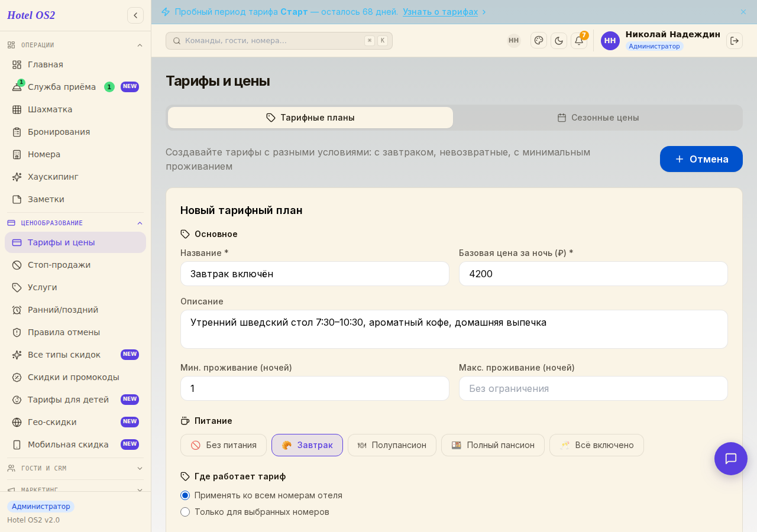Follow the Узнать о тарифах link

(441, 12)
